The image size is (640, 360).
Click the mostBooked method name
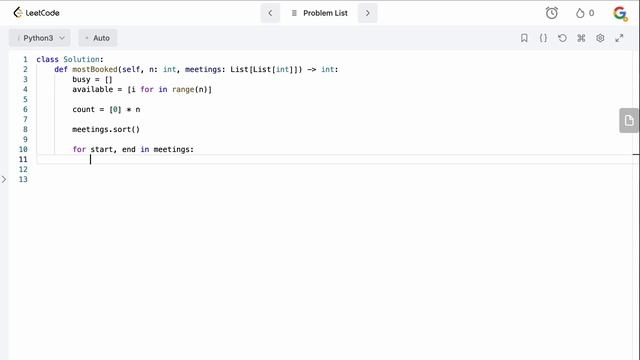[95, 69]
